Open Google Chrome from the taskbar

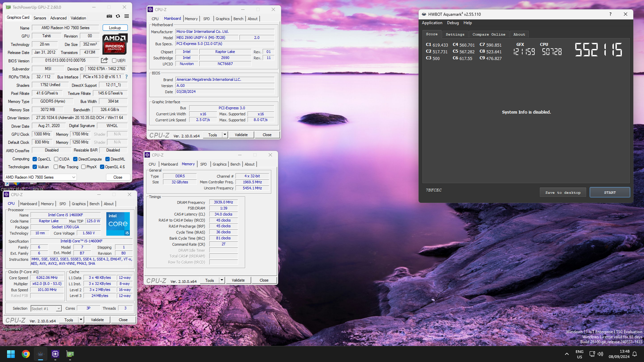pos(26,354)
